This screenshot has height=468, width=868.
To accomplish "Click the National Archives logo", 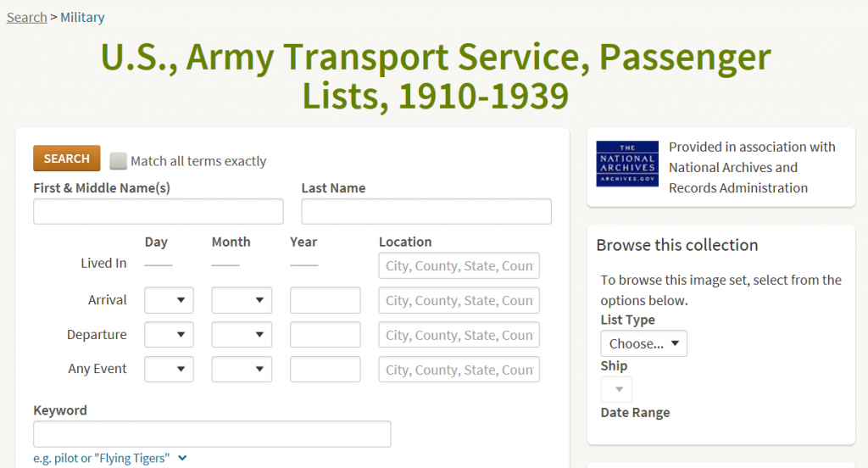I will coord(627,164).
